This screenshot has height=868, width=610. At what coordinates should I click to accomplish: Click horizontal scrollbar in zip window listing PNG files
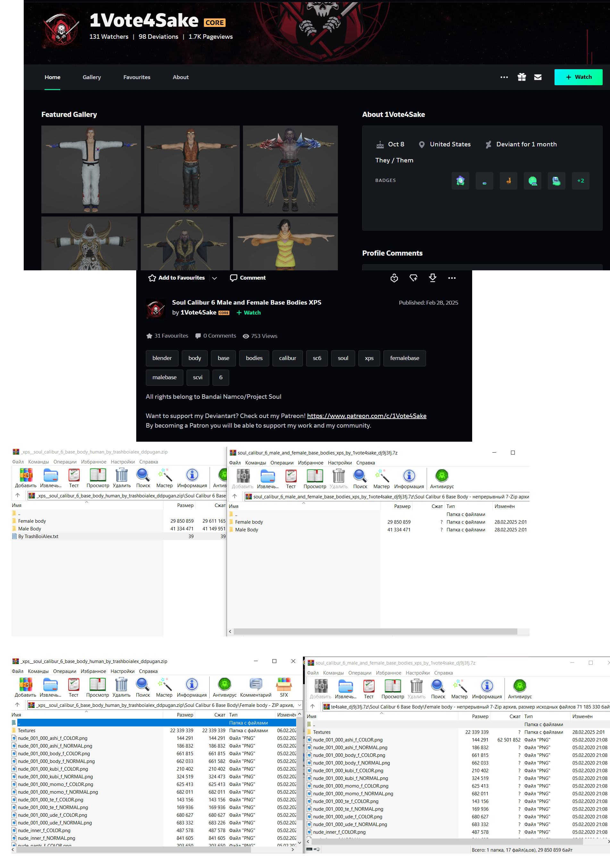(134, 849)
